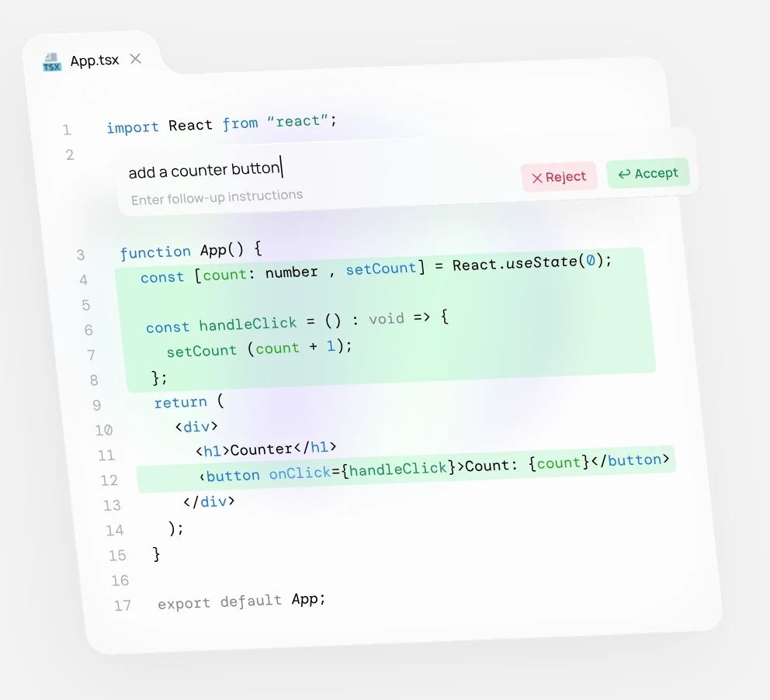Click line number 3 in the gutter
This screenshot has width=770, height=700.
(x=81, y=255)
